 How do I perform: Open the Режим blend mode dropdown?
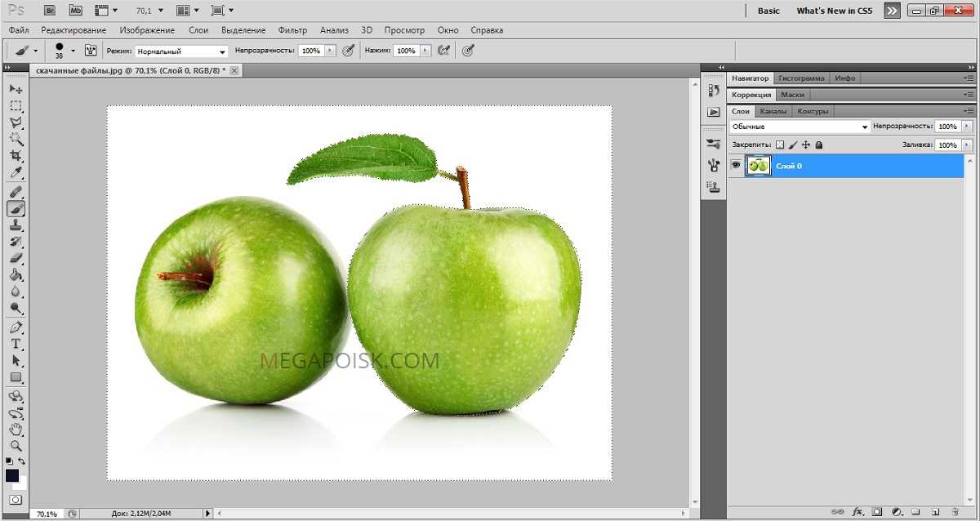(x=181, y=51)
